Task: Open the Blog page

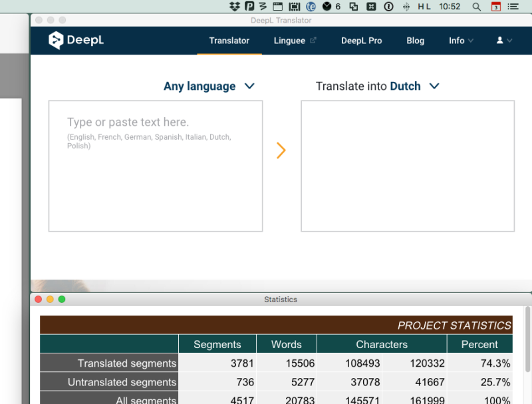Action: (x=415, y=41)
